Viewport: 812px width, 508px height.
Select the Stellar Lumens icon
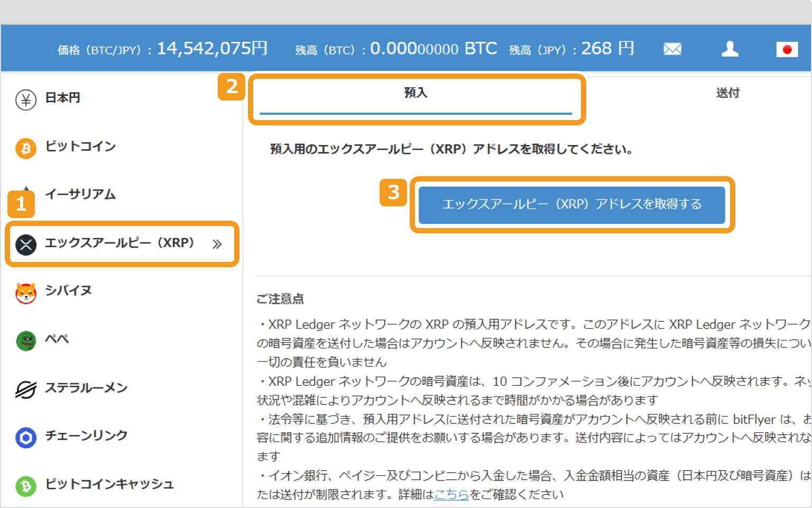click(25, 388)
